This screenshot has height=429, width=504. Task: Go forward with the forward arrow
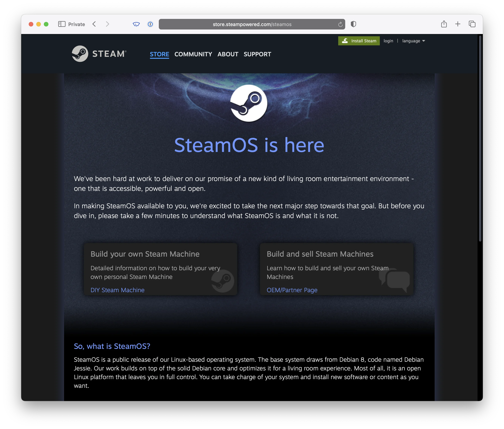(107, 24)
